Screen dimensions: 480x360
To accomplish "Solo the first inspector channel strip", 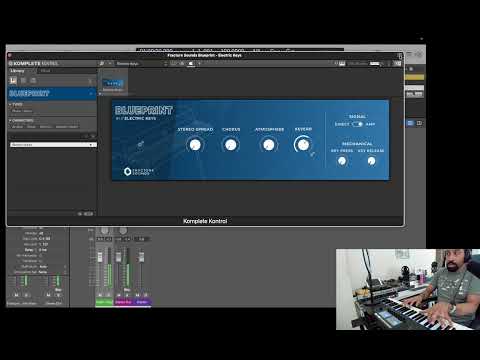I will click(x=26, y=295).
